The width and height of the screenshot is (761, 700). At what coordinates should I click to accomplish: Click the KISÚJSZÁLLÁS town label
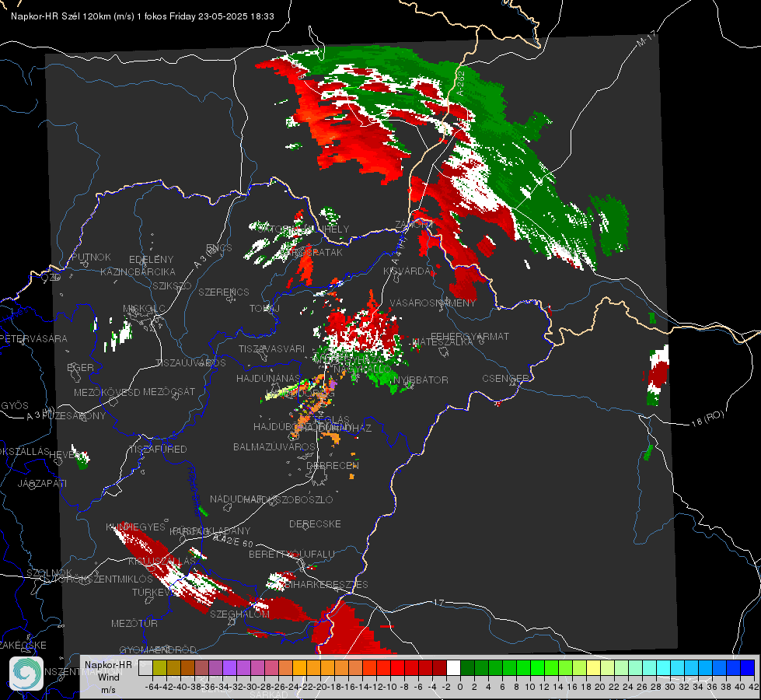pyautogui.click(x=162, y=561)
